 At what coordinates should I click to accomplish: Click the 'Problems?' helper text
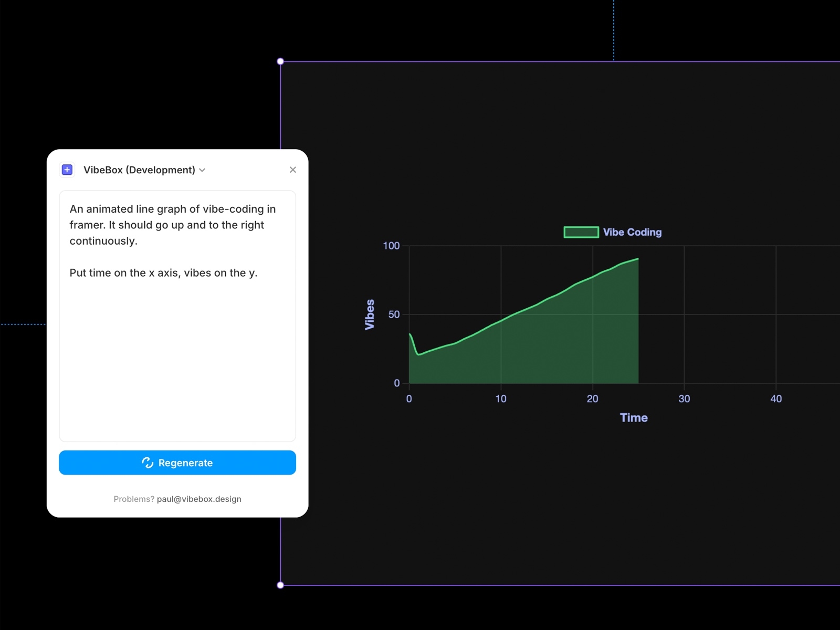coord(134,499)
